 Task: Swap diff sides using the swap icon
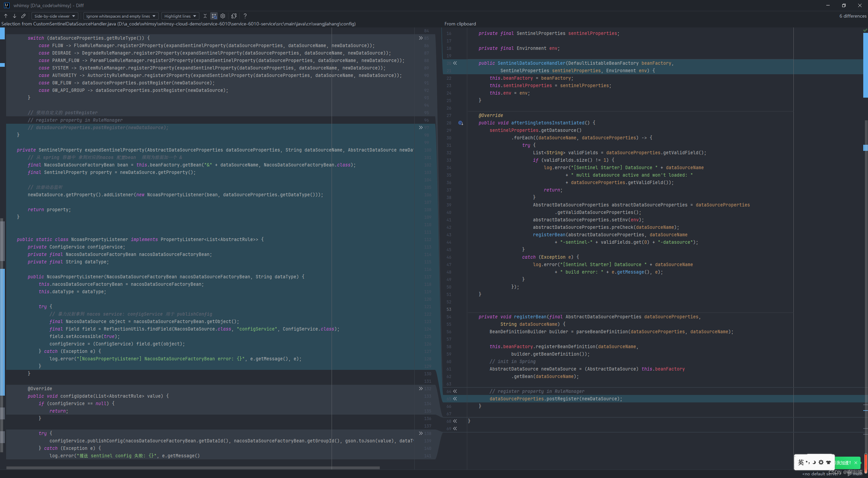pos(234,16)
